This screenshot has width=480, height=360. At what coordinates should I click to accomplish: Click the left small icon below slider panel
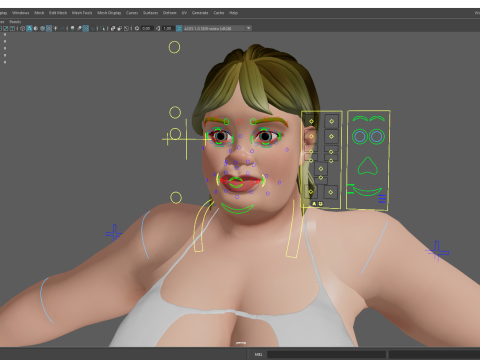314,204
